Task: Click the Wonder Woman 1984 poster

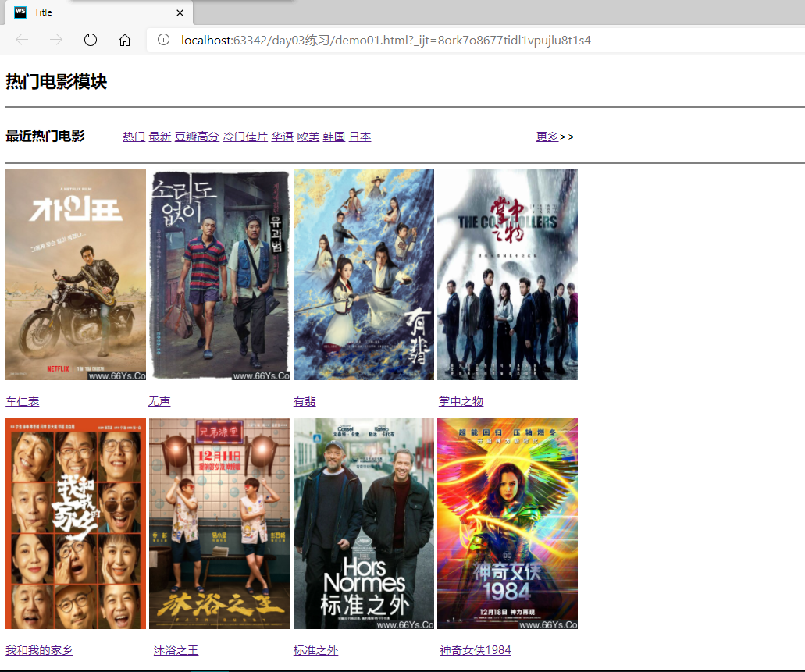Action: [x=508, y=524]
